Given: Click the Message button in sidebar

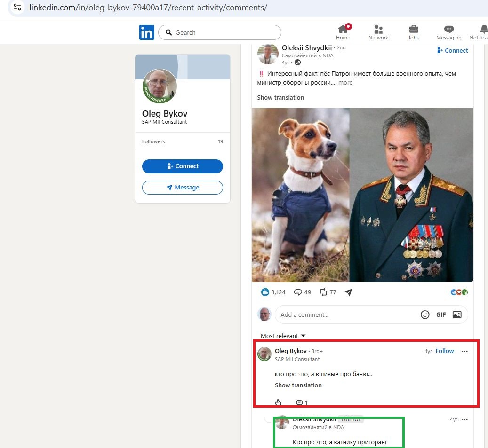Looking at the screenshot, I should click(x=183, y=188).
